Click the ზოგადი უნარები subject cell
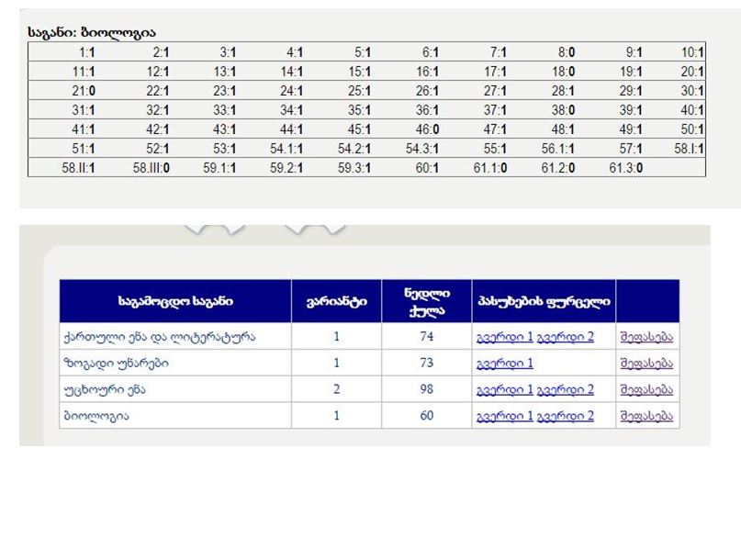This screenshot has width=741, height=560. [175, 363]
